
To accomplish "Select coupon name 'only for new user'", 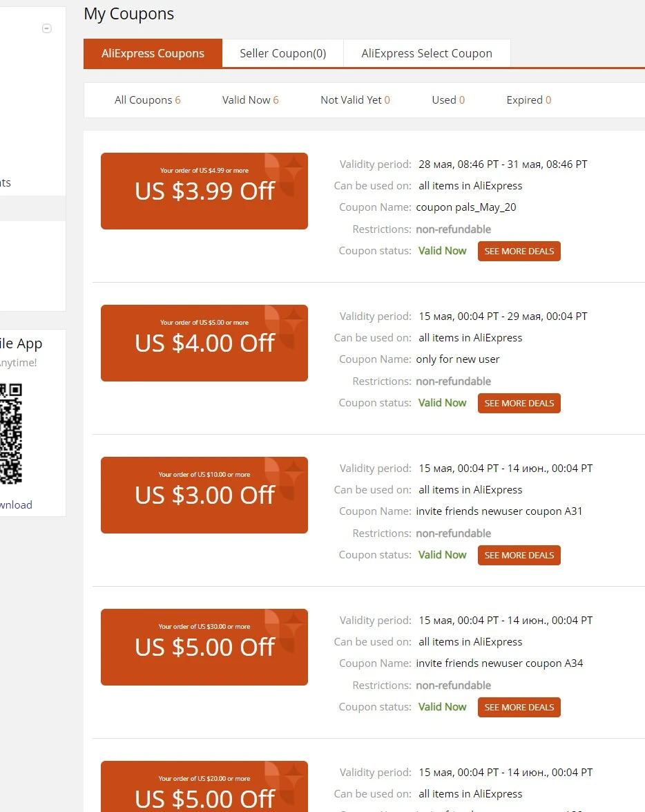I will point(458,359).
